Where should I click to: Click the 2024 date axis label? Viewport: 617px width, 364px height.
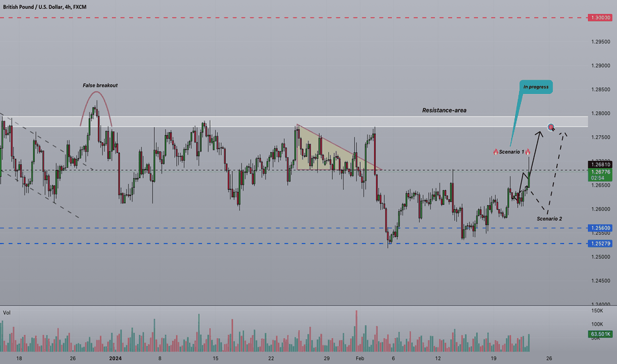pos(115,358)
